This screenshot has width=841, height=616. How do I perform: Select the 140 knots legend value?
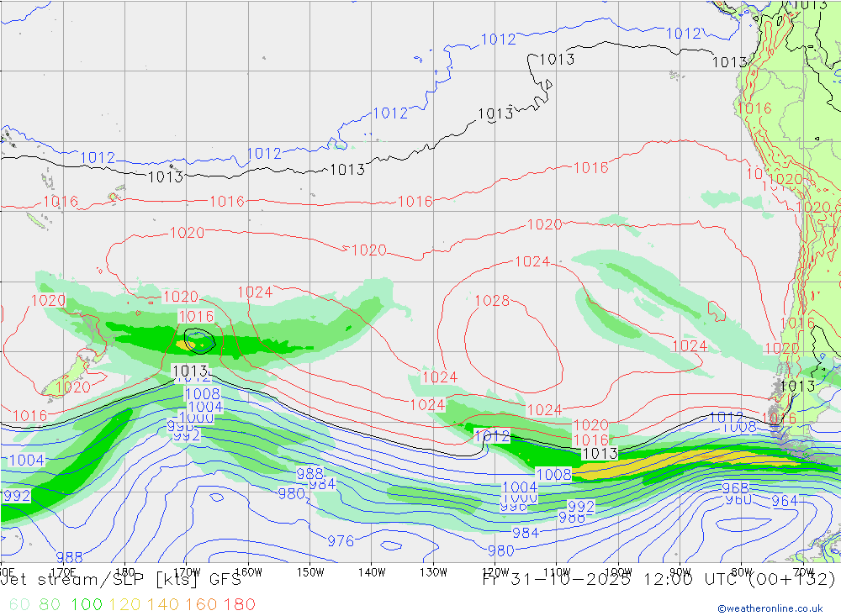[x=163, y=604]
